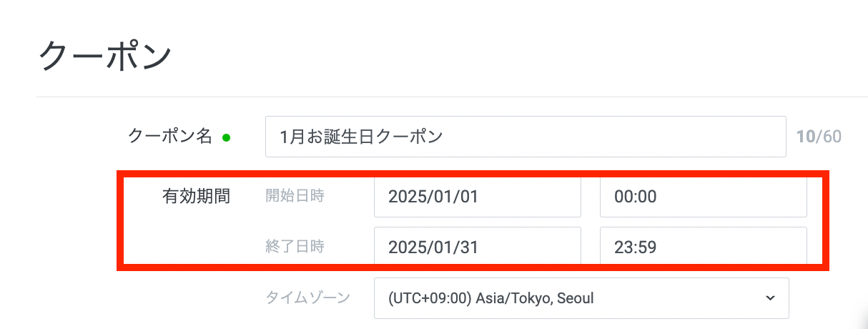Click the 10/60 character counter

coord(819,137)
